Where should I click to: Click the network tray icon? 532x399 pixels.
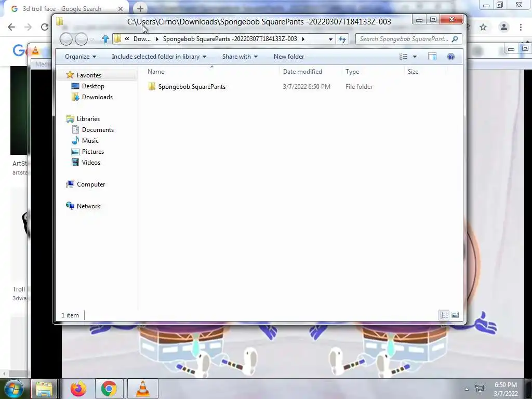tap(480, 389)
